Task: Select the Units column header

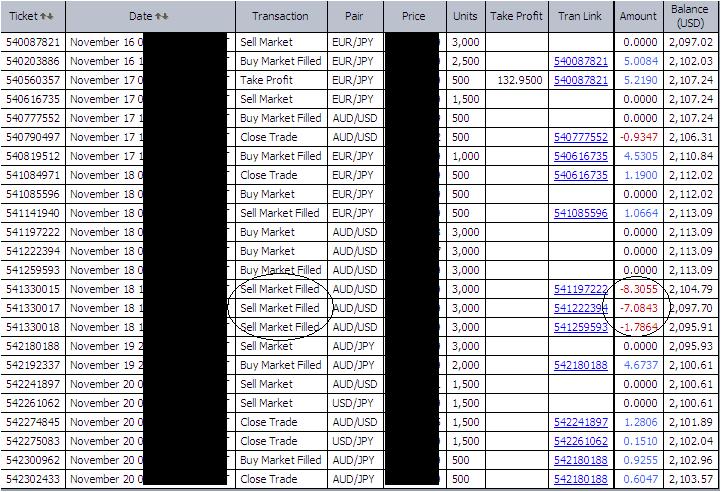Action: (x=465, y=16)
